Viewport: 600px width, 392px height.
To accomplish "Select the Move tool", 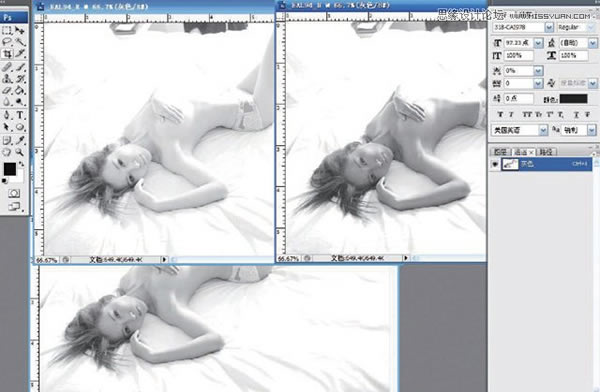I will [20, 30].
